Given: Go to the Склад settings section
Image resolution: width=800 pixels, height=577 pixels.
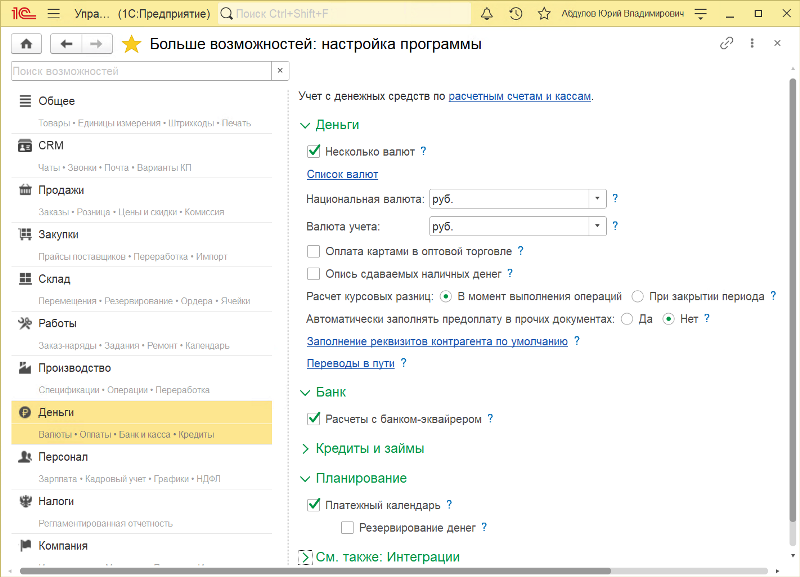Looking at the screenshot, I should tap(54, 279).
